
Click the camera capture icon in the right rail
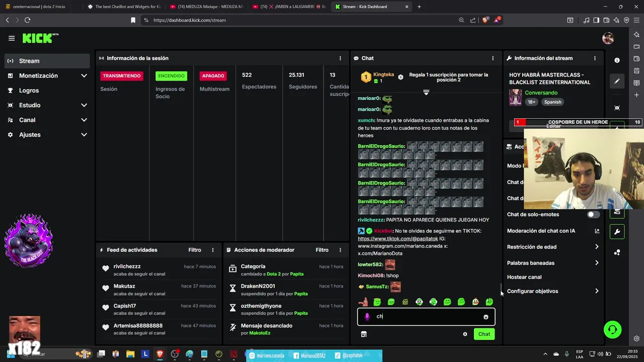tap(617, 108)
